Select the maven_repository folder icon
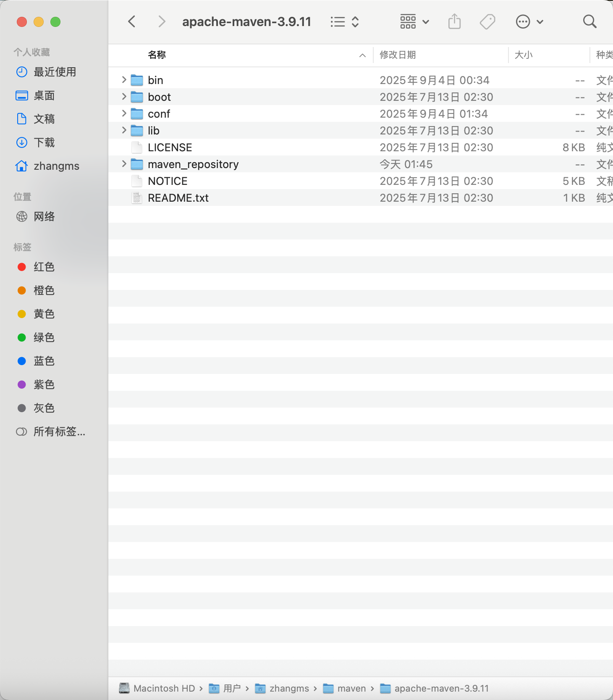The height and width of the screenshot is (700, 613). click(137, 164)
